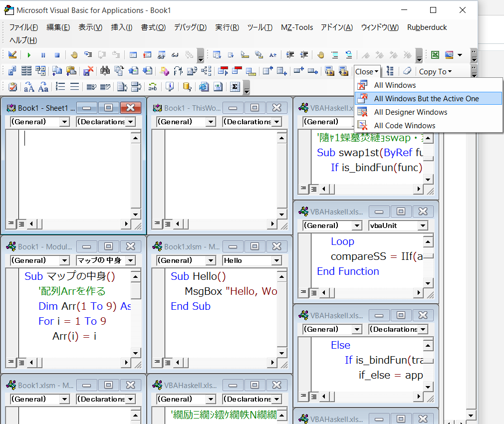Click the 'End Function' code line
Image resolution: width=504 pixels, height=424 pixels.
[x=348, y=271]
